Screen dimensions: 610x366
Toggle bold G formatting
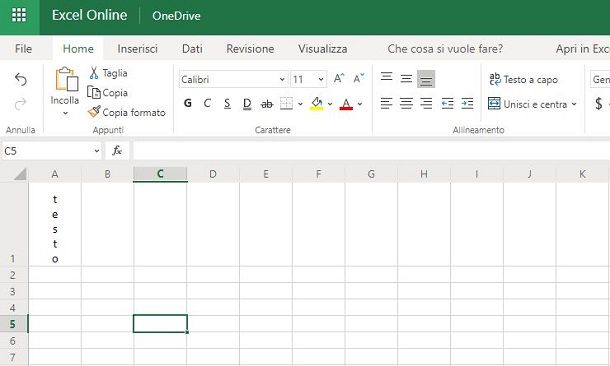(x=188, y=103)
